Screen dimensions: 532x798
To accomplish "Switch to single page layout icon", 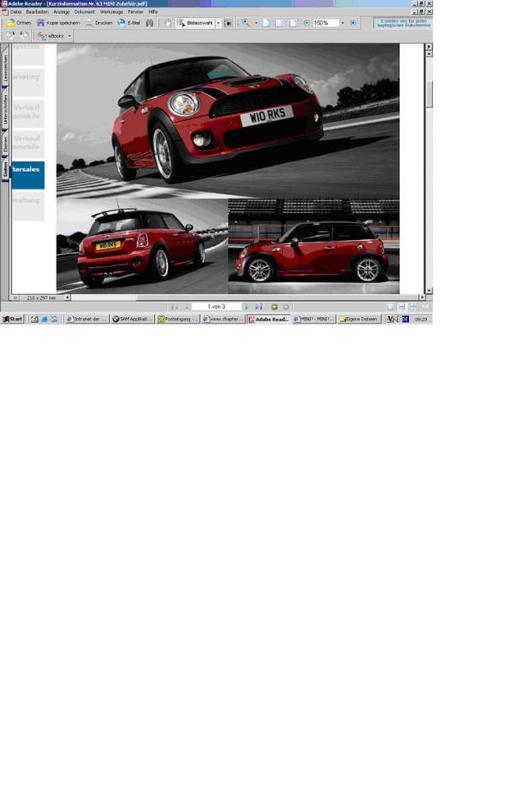I will coord(390,307).
